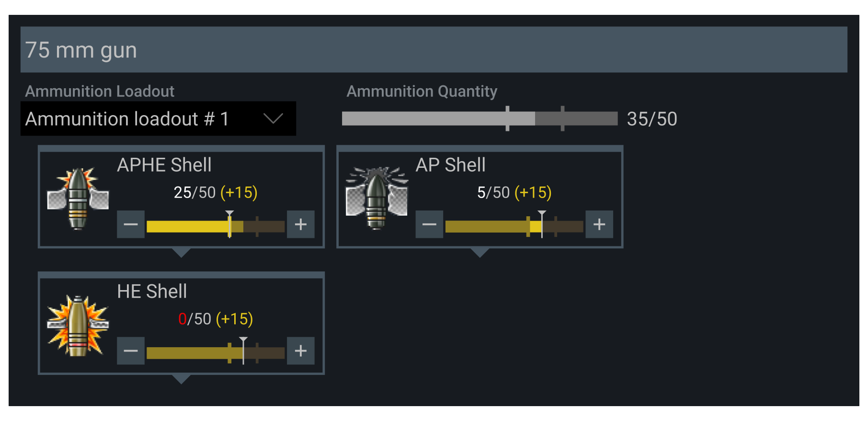The image size is (868, 421).
Task: Adjust the HE Shell amount slider
Action: point(216,353)
